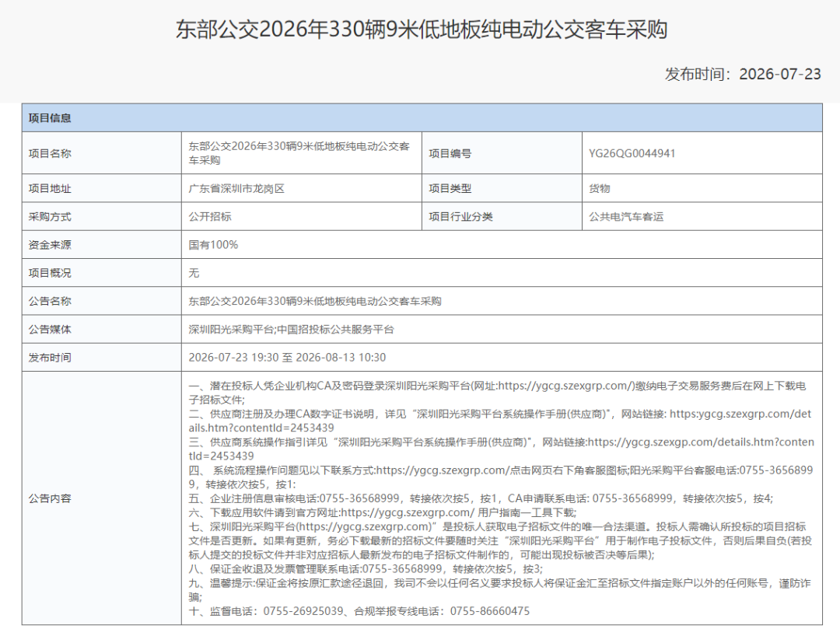Select the 公告内容 label cell
Image resolution: width=840 pixels, height=629 pixels.
102,498
